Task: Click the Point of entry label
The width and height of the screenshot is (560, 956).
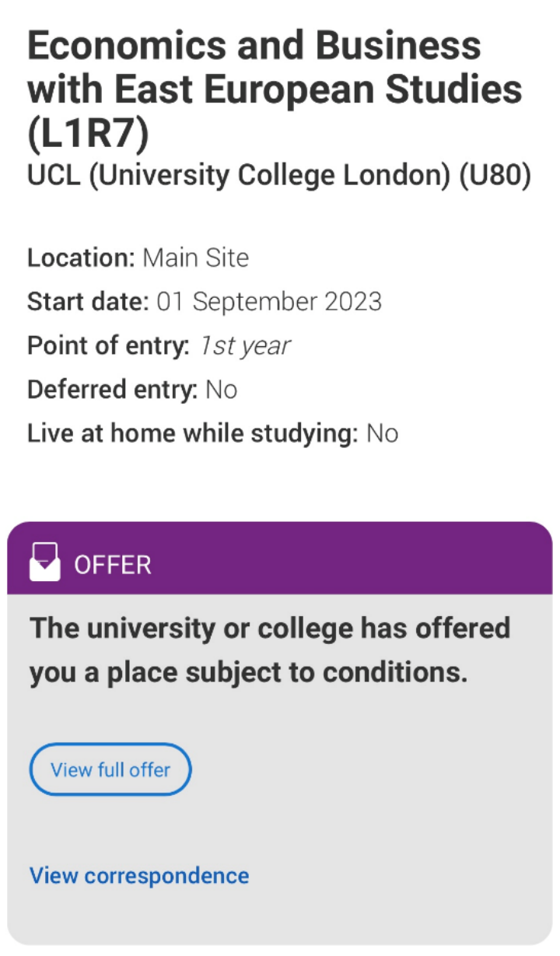Action: click(x=108, y=345)
